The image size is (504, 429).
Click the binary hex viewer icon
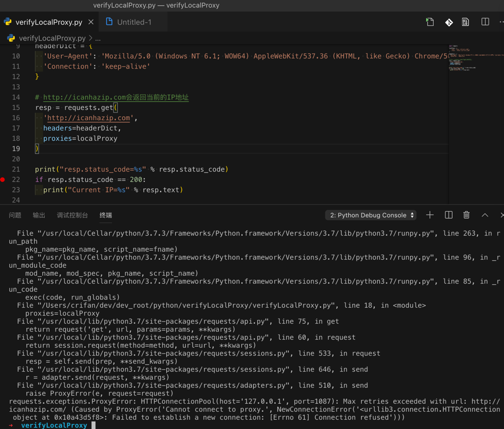point(466,22)
